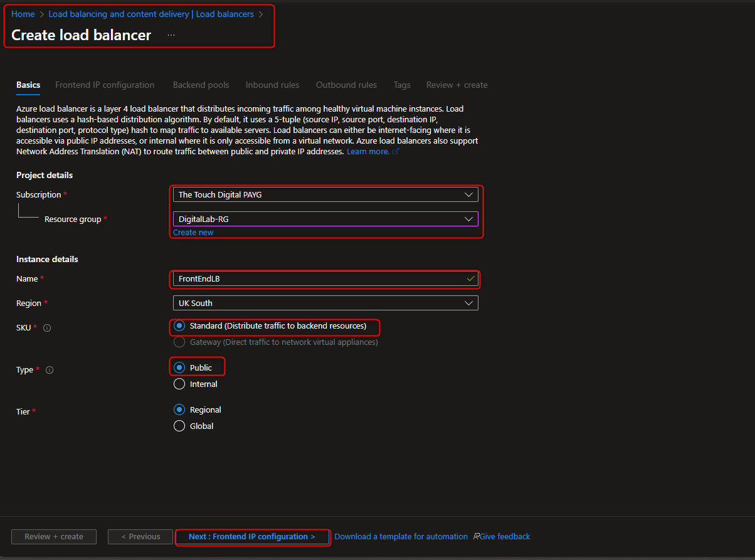Open the DigitalLab-RG resource group dropdown
Screen dimensions: 755x560
(468, 218)
